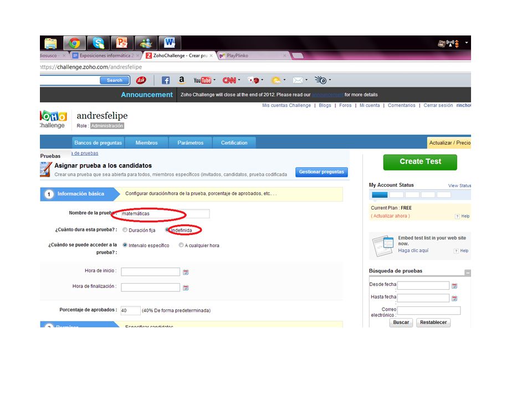Image resolution: width=532 pixels, height=399 pixels.
Task: Expand the eye-lines toolbar dropdown arrow
Action: (330, 80)
